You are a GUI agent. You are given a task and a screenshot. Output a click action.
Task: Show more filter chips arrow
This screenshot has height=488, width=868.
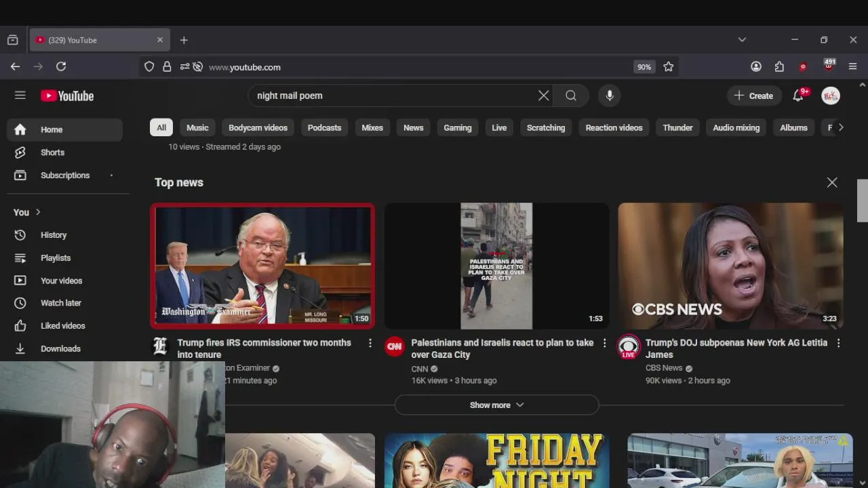tap(841, 127)
